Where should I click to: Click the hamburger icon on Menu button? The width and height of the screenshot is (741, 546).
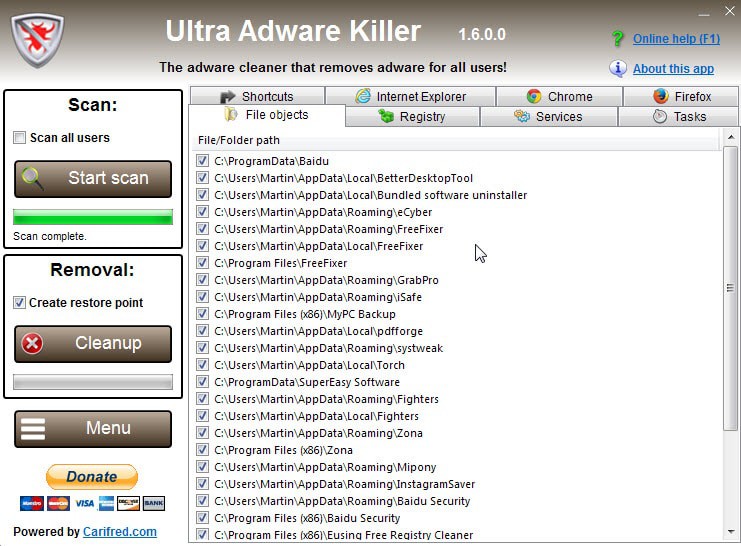(x=33, y=429)
